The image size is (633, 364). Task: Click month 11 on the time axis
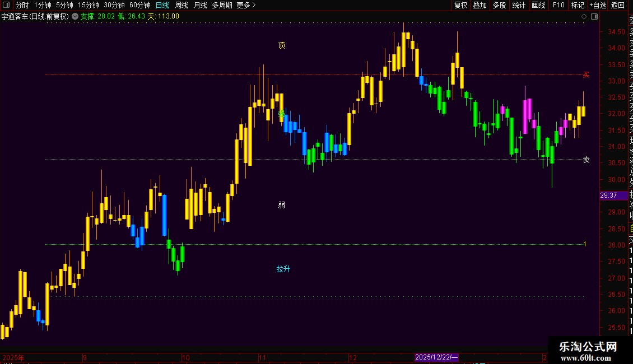click(x=262, y=357)
